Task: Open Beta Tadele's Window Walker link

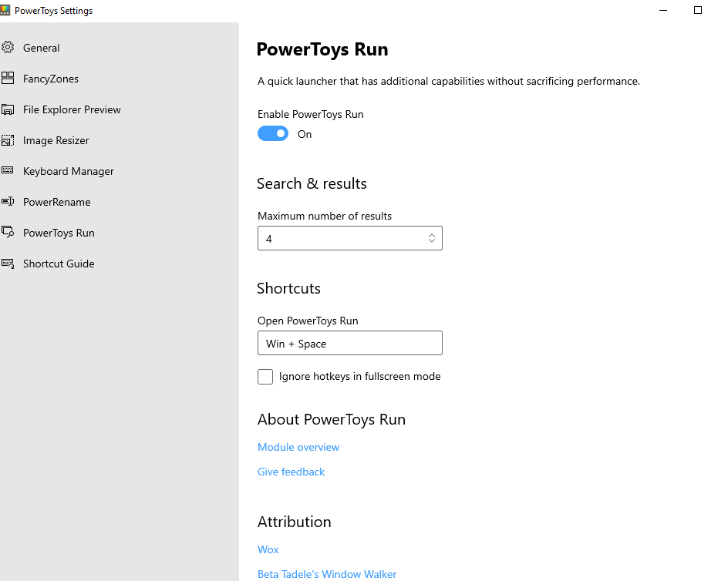Action: pyautogui.click(x=327, y=574)
